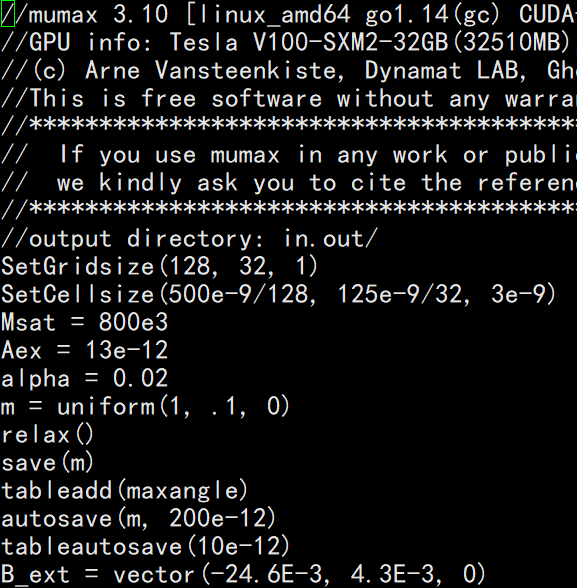Click the GPU info Tesla V100 line
Viewport: 577px width, 588px height.
(x=288, y=42)
